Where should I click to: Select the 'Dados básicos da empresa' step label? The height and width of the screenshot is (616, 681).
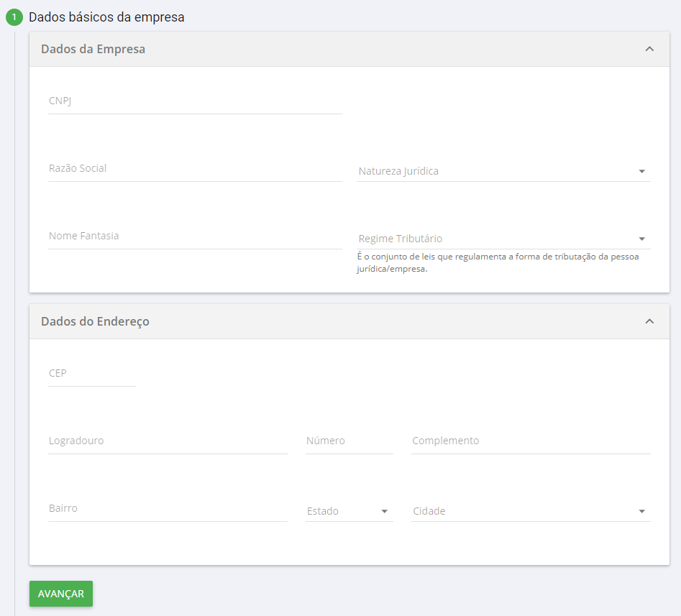[106, 17]
